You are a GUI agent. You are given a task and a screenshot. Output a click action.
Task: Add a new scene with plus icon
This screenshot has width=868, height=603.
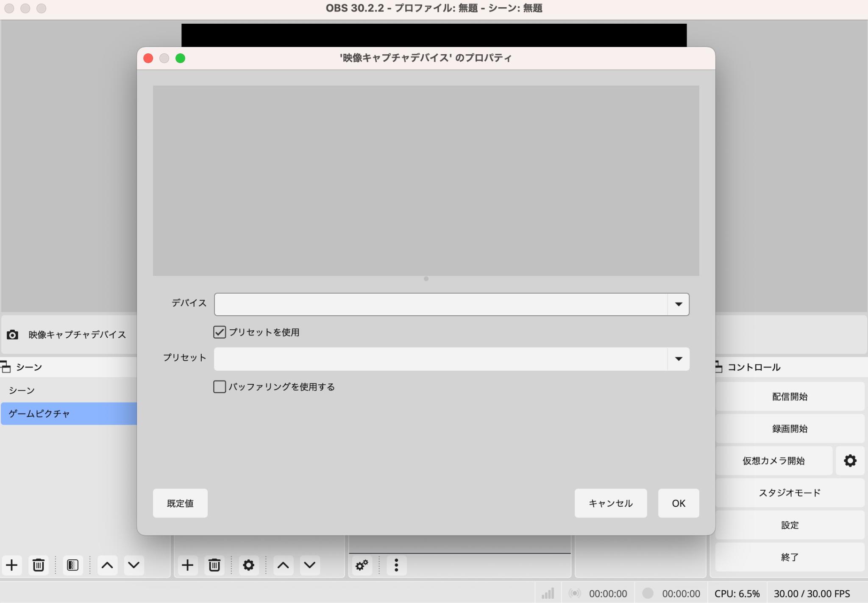tap(12, 565)
